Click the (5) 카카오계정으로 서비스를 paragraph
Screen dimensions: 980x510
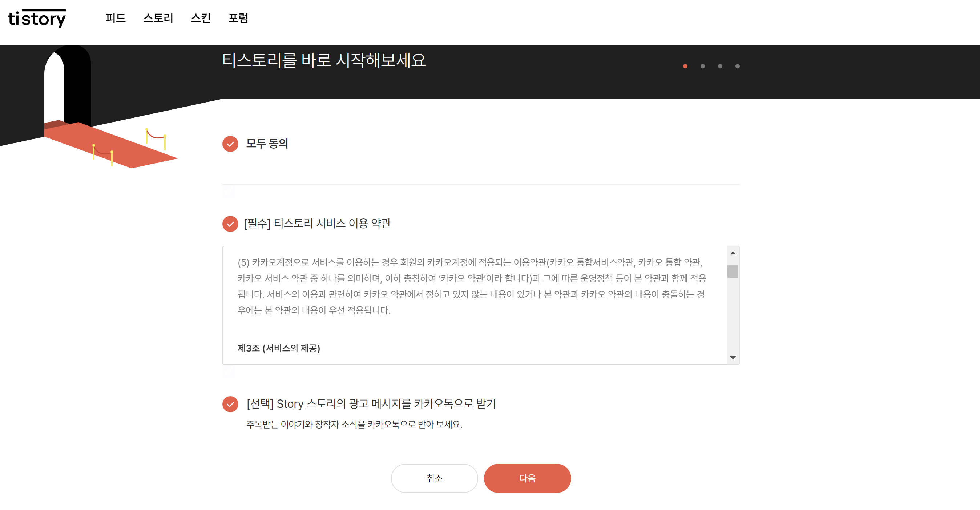tap(472, 286)
